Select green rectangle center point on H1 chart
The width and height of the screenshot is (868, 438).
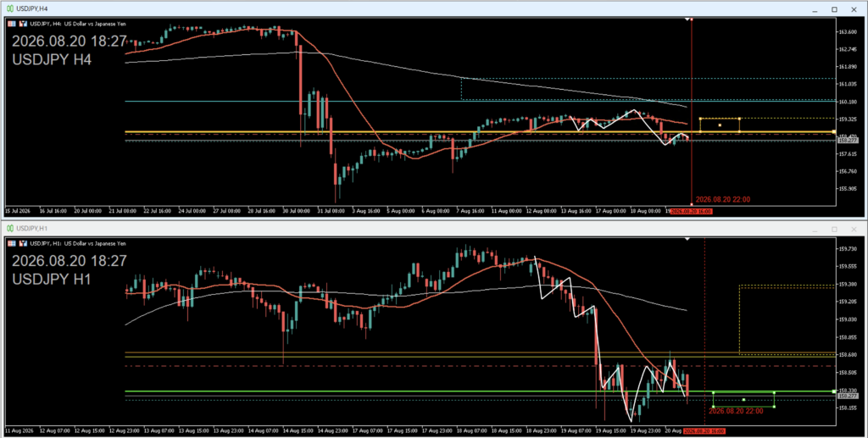(743, 399)
